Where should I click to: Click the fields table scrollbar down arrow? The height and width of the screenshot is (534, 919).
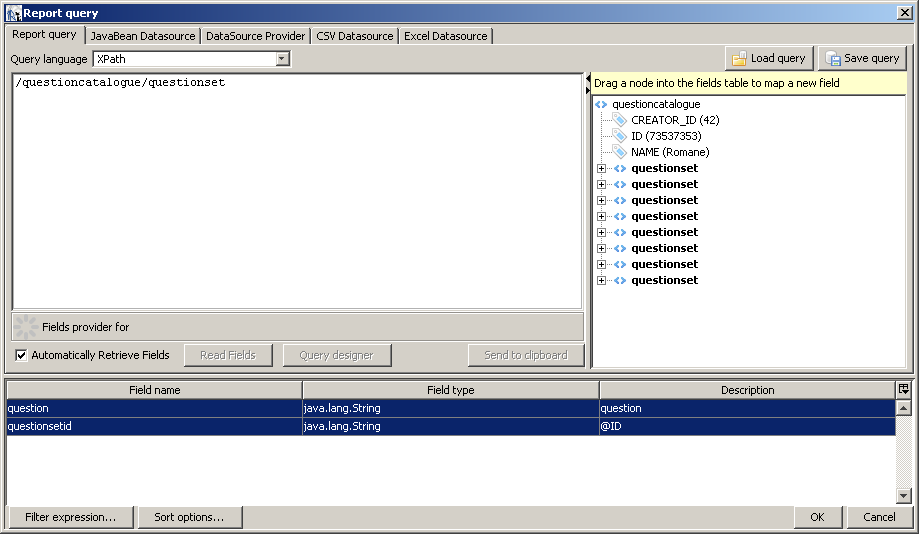pyautogui.click(x=903, y=496)
